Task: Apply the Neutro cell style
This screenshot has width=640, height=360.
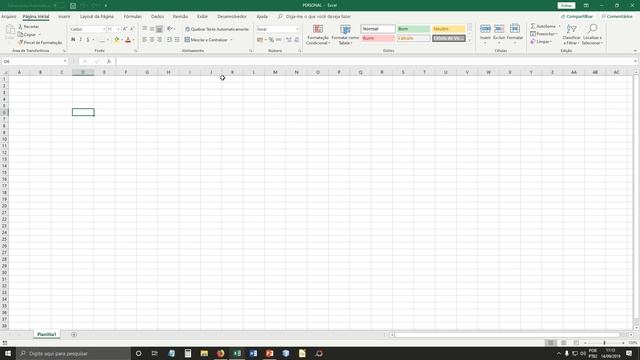Action: [449, 29]
